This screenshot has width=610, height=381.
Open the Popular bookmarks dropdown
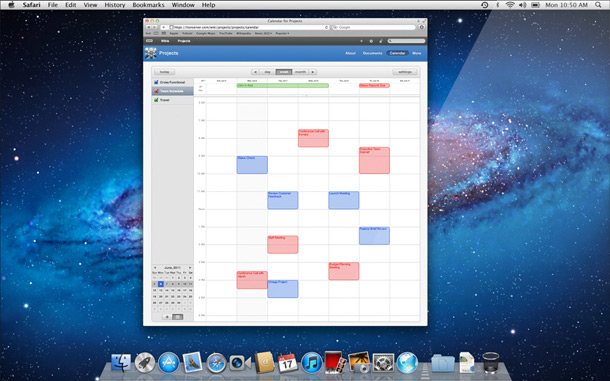click(282, 33)
